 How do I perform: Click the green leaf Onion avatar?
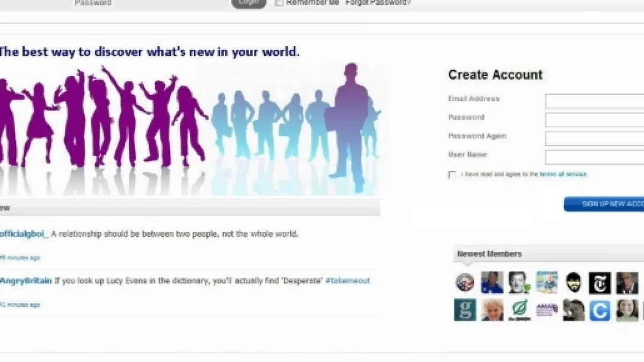point(519,310)
